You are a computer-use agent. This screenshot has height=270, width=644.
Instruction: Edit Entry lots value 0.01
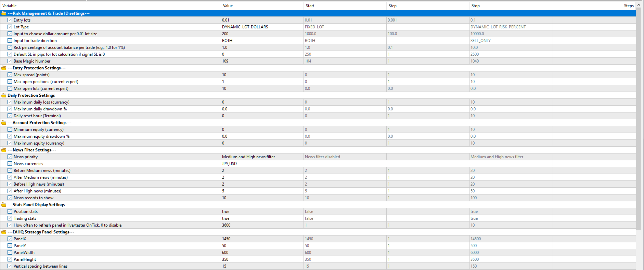tap(262, 20)
